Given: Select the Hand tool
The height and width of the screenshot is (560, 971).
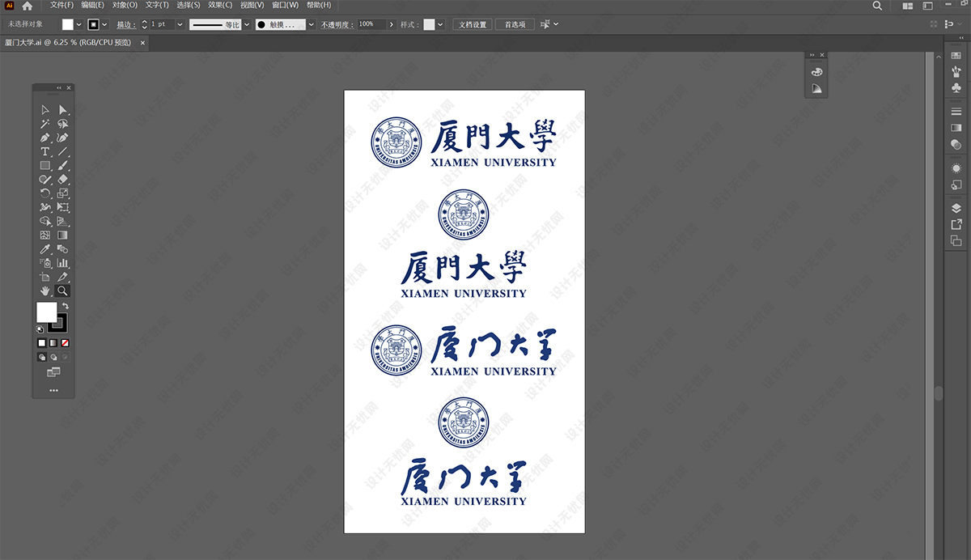Looking at the screenshot, I should tap(45, 291).
